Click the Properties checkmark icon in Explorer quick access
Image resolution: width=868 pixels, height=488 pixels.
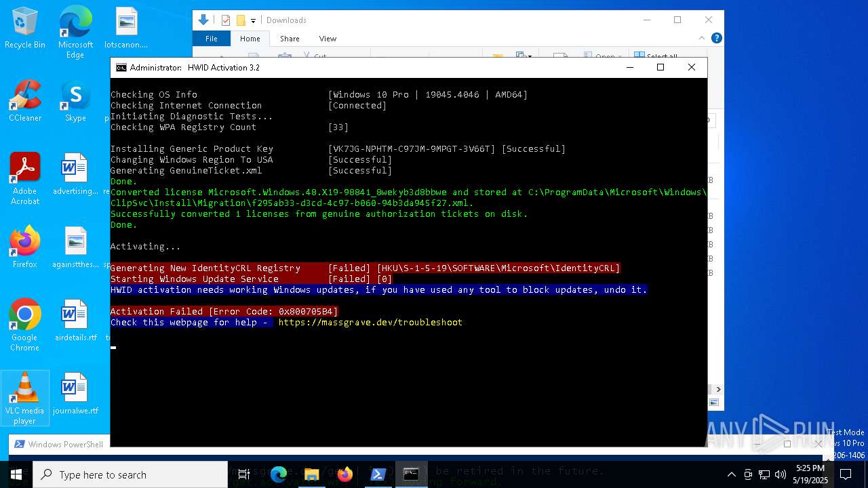pyautogui.click(x=226, y=20)
